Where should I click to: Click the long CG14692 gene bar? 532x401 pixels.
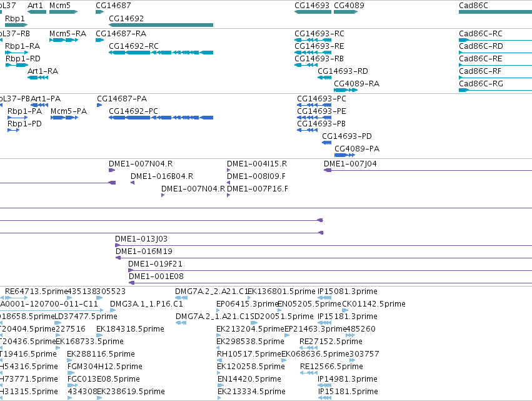(x=161, y=25)
